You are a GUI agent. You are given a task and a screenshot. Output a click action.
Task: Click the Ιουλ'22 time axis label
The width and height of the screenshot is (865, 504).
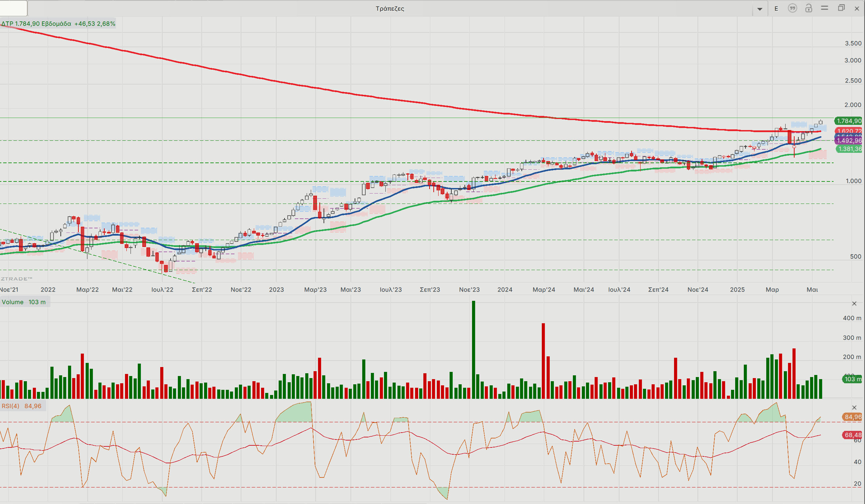[x=162, y=290]
